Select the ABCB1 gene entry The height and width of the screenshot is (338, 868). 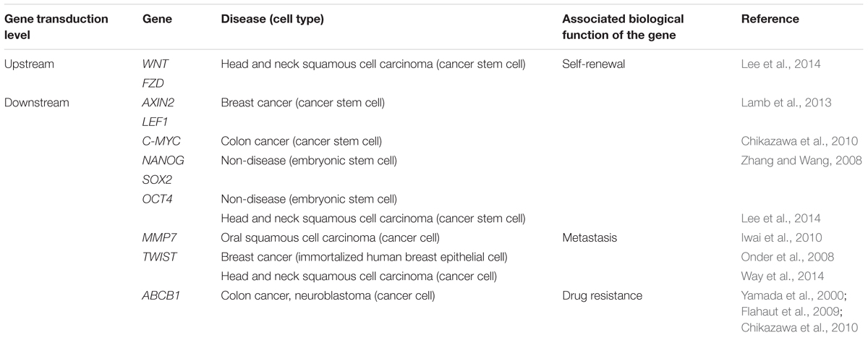pos(159,295)
